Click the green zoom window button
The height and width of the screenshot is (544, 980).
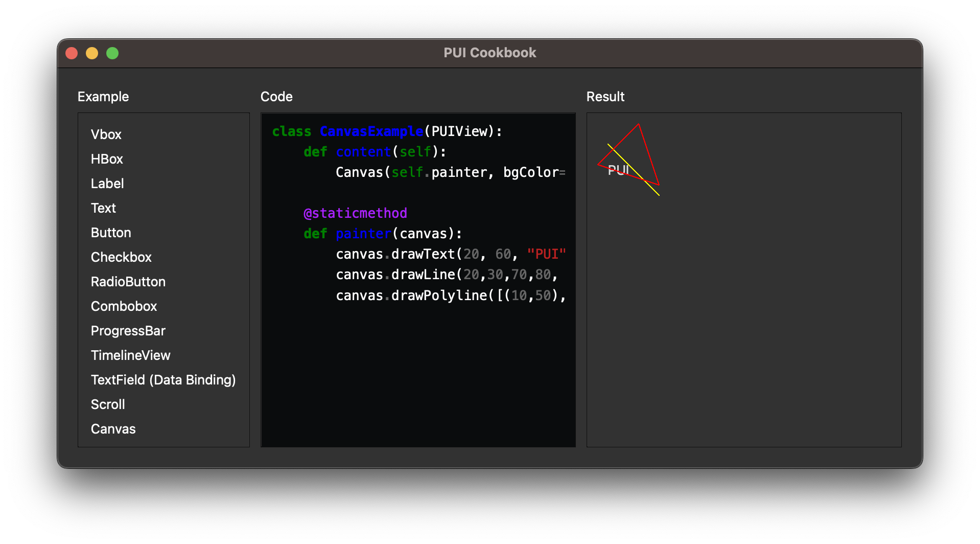click(112, 53)
